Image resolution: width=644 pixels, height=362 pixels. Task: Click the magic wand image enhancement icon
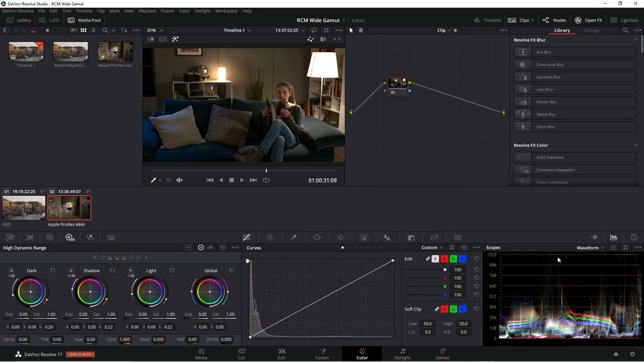175,39
